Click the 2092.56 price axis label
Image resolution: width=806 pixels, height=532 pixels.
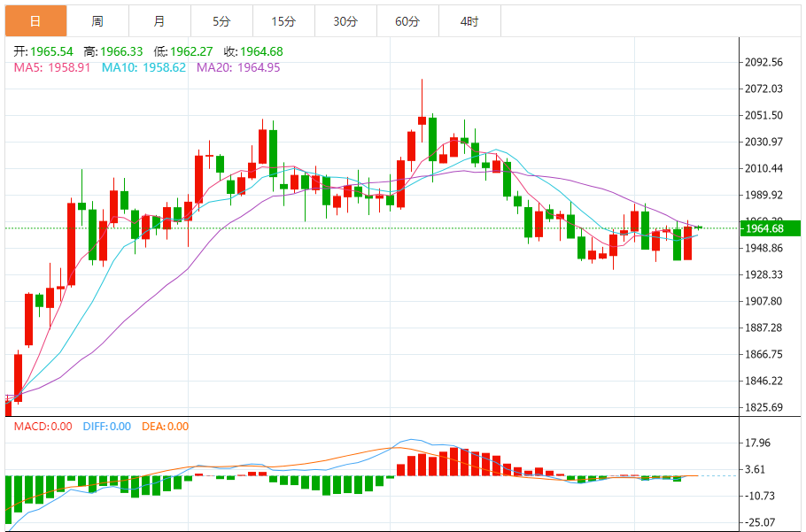coord(763,62)
